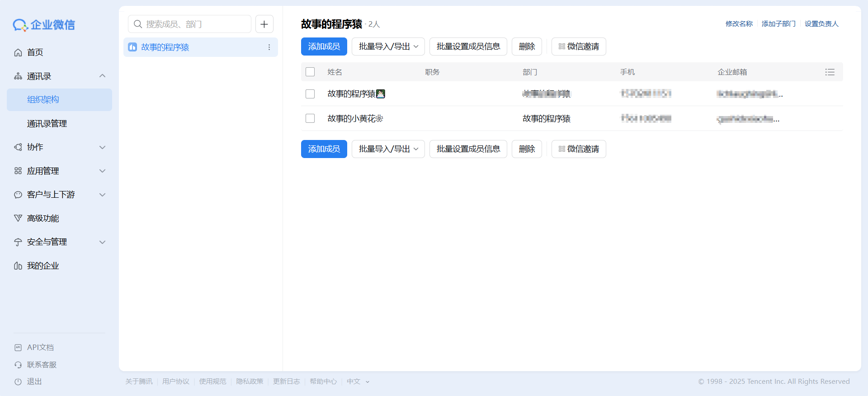Screen dimensions: 868x396
Task: Open the top 批量导入/导出 dropdown
Action: tap(388, 47)
